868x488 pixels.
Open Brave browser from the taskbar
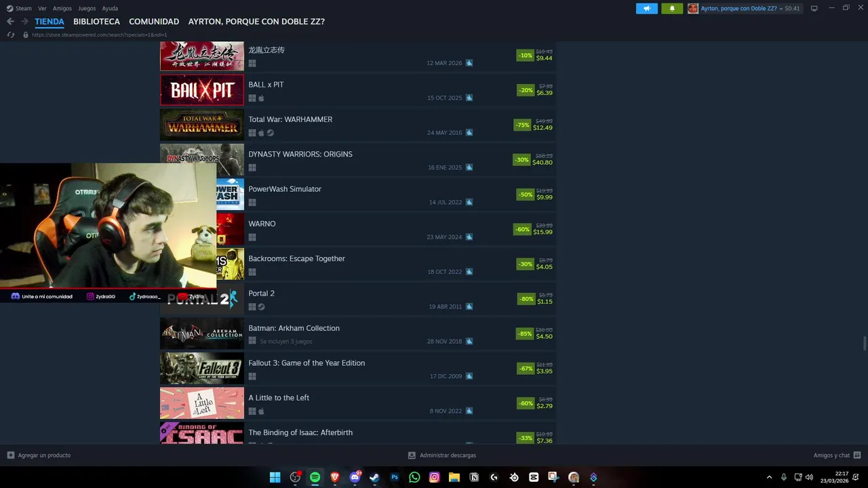(x=334, y=477)
